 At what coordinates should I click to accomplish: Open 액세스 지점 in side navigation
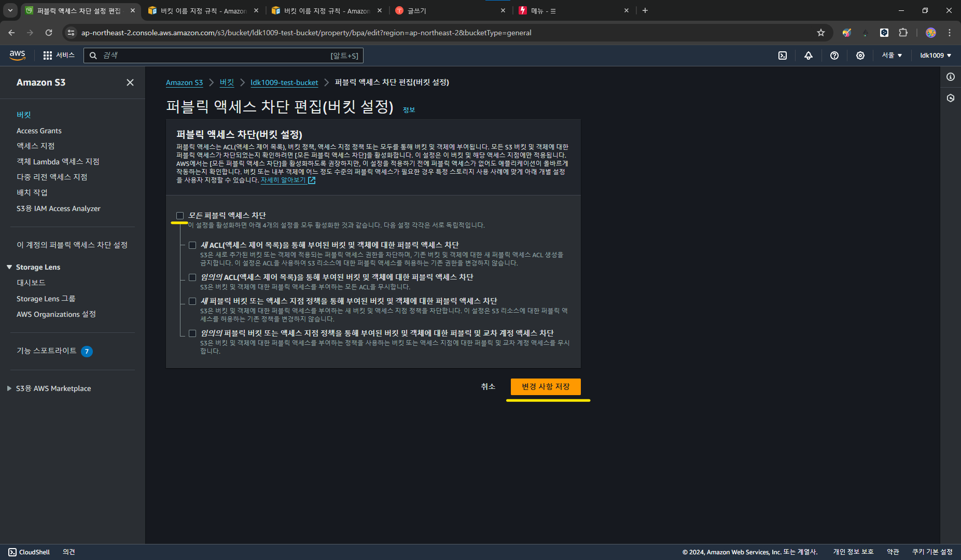click(36, 146)
